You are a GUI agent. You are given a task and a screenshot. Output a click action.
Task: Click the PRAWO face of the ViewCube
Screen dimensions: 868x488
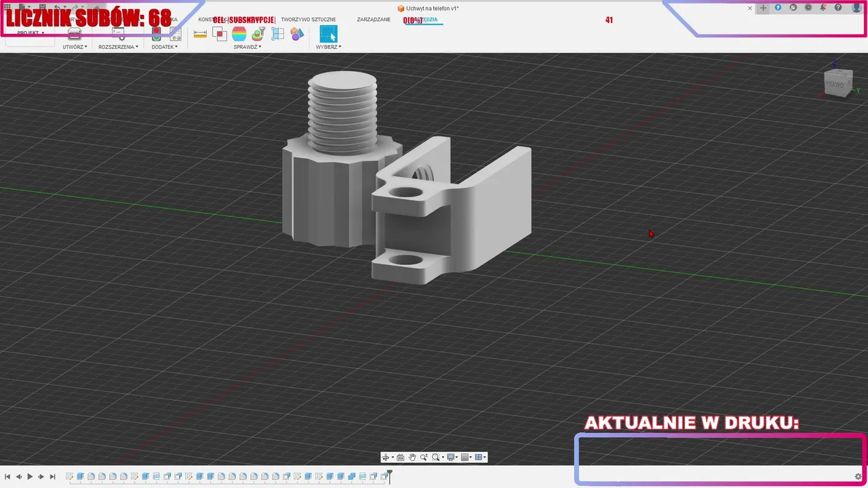835,85
